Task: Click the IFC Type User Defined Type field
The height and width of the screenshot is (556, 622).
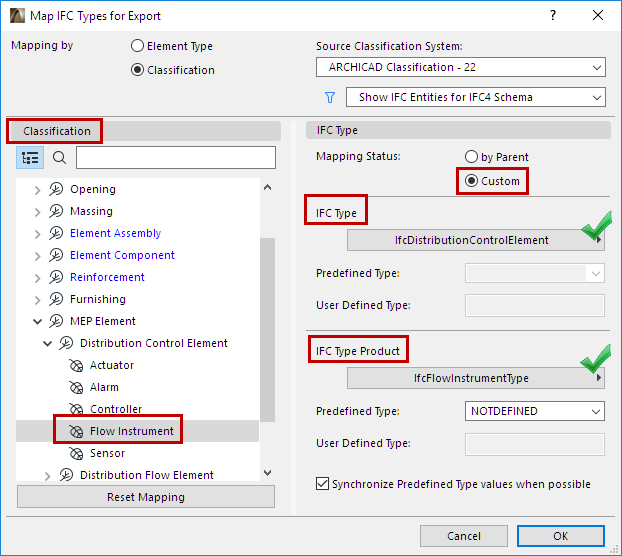Action: click(x=535, y=305)
